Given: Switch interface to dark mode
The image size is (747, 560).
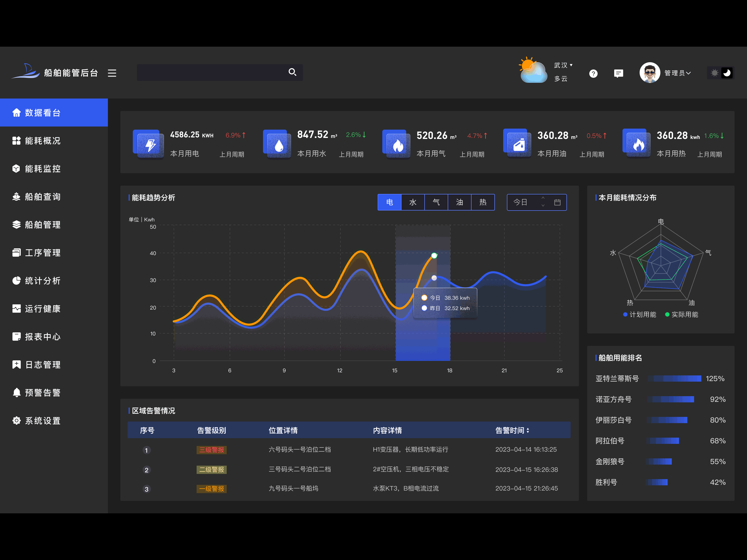Looking at the screenshot, I should tap(727, 73).
